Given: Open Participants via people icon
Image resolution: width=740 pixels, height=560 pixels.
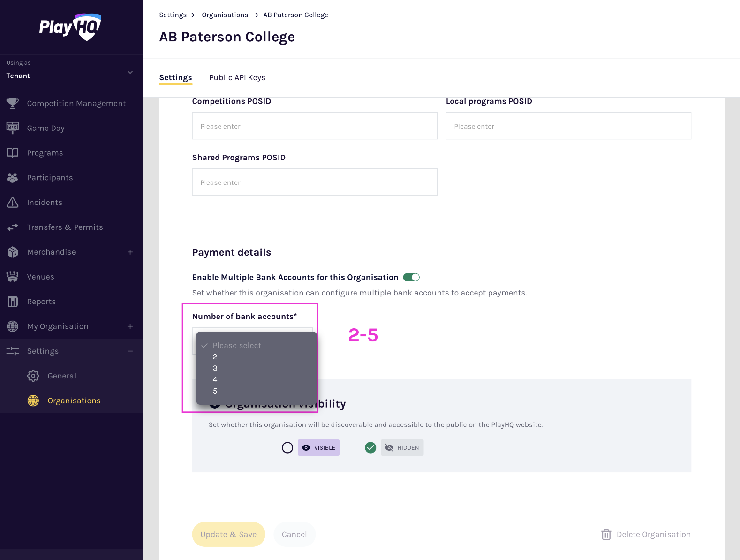Looking at the screenshot, I should [x=13, y=178].
